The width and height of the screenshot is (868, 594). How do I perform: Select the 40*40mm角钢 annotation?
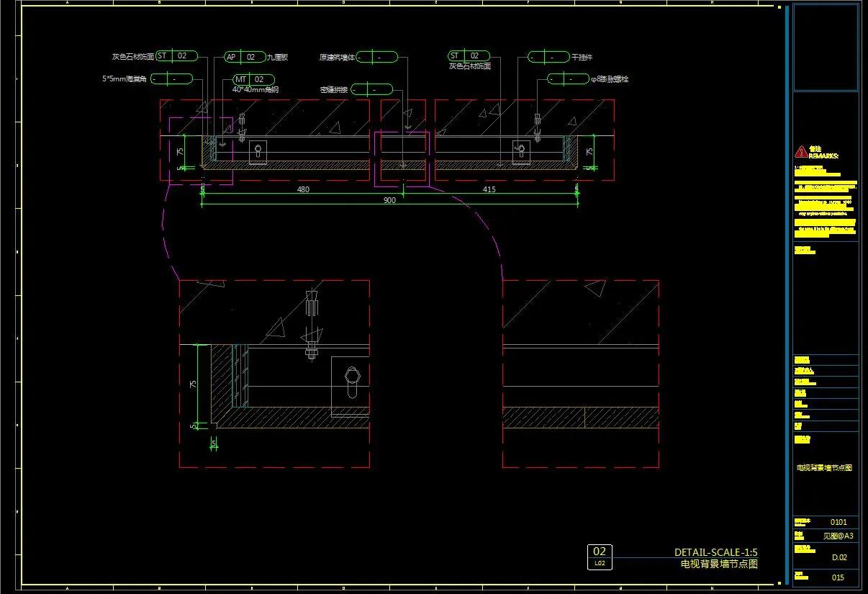pyautogui.click(x=255, y=90)
